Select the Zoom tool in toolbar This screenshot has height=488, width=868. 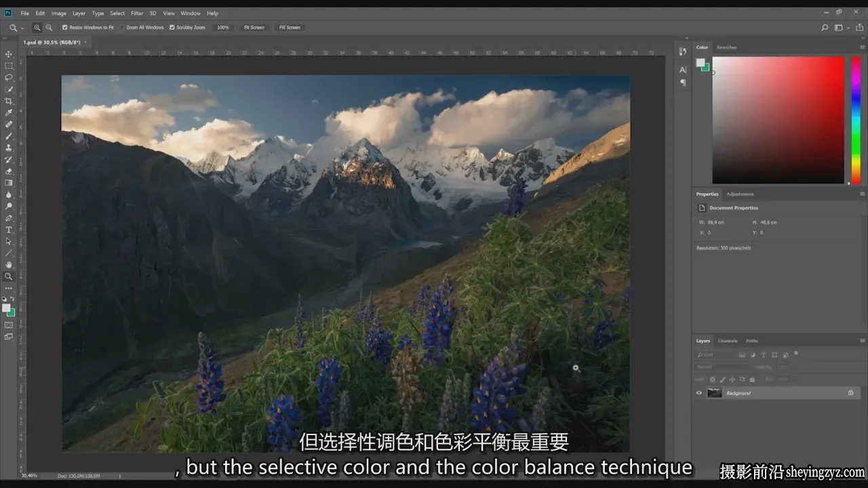(x=9, y=277)
